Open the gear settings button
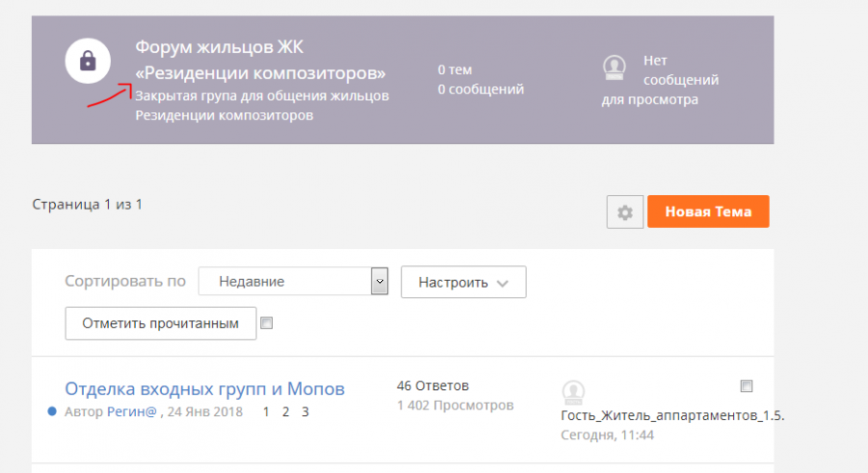 pyautogui.click(x=625, y=211)
